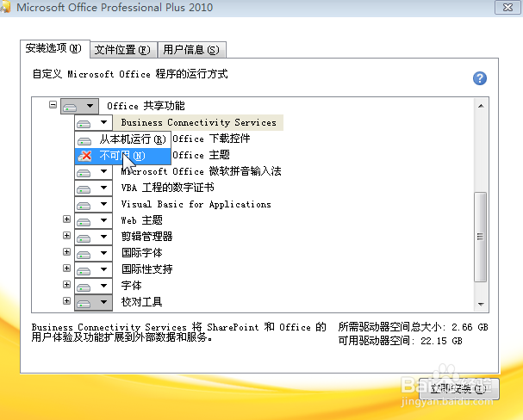Select Office 主题 tree item
This screenshot has height=420, width=523.
201,155
